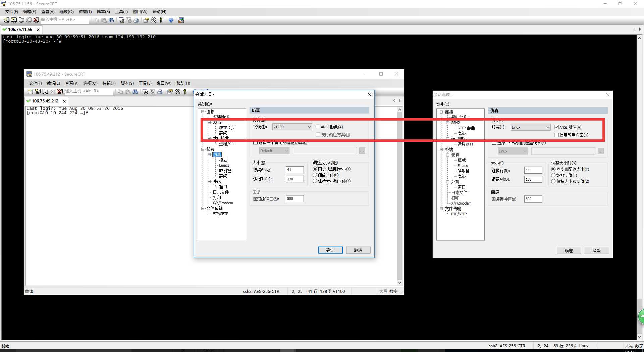Select 保持大小和字体 radio in VT100 dialog

pyautogui.click(x=315, y=181)
